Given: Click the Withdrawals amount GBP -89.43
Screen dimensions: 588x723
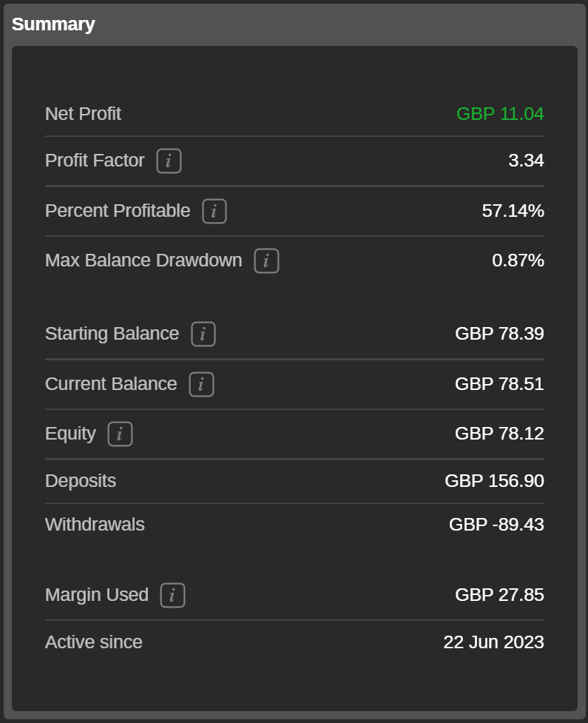Looking at the screenshot, I should coord(496,525).
